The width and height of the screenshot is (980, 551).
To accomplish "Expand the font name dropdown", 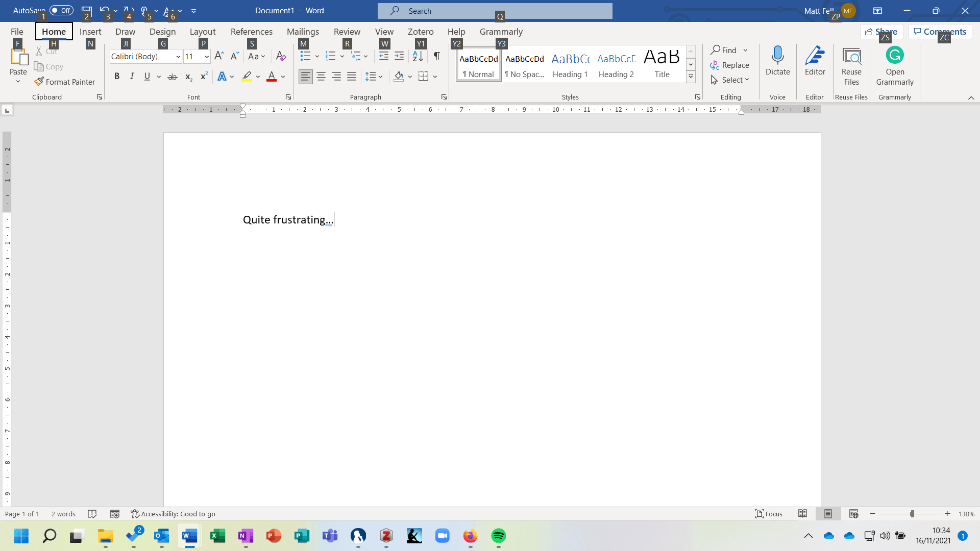I will tap(178, 57).
